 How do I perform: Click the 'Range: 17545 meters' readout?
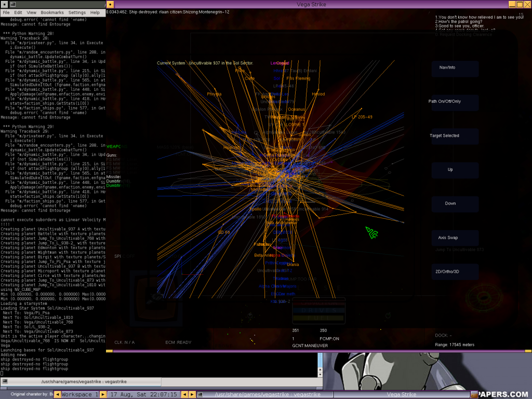pos(455,345)
